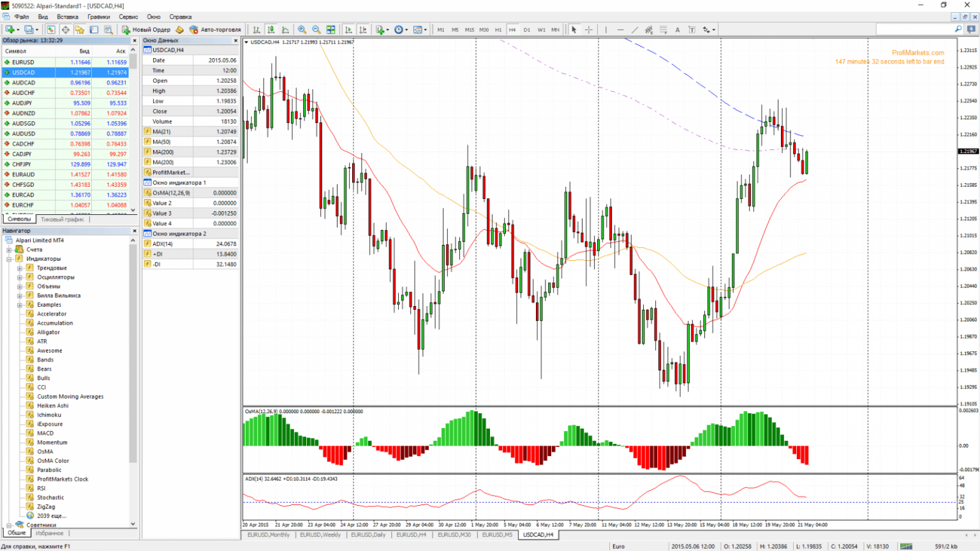Open the Arrows objects dropdown

709,29
